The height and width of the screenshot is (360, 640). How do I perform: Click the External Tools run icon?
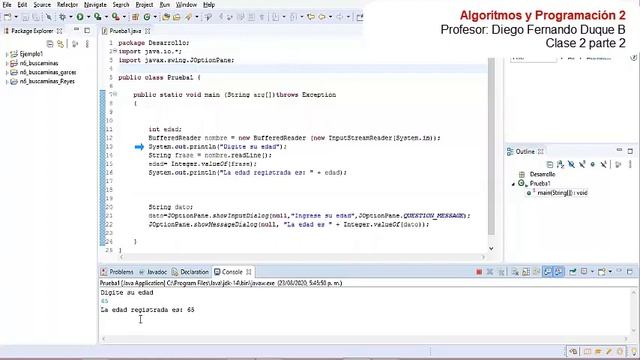116,17
